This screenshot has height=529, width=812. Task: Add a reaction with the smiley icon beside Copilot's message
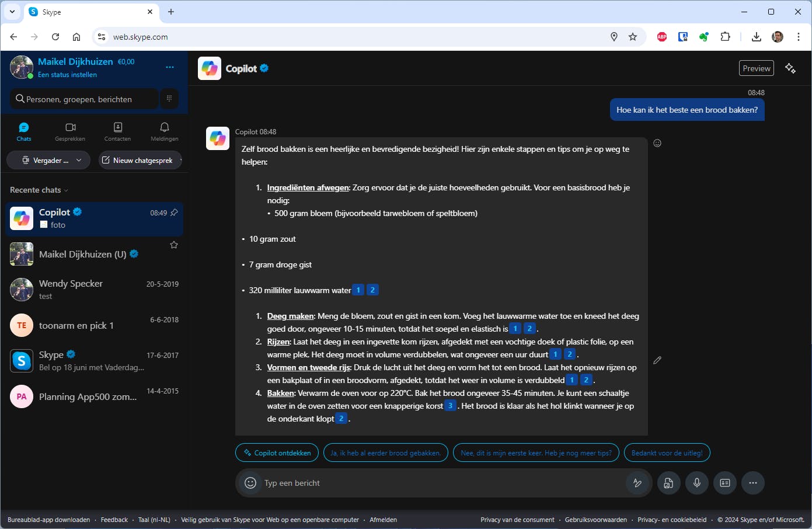657,143
